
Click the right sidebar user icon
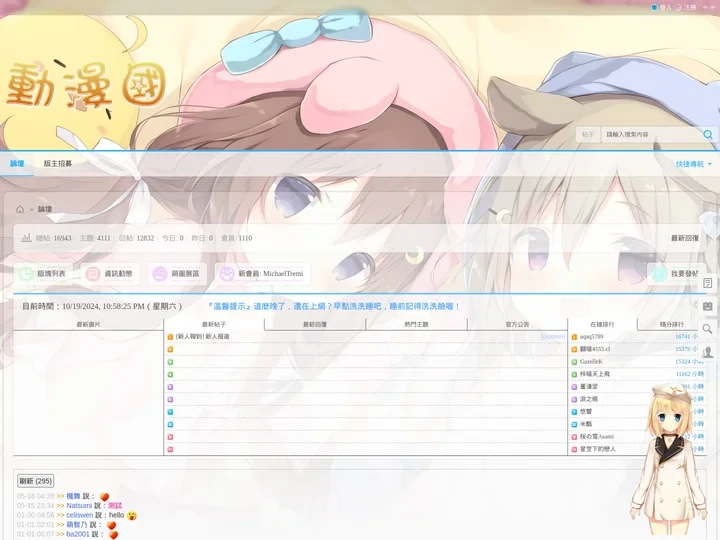[708, 352]
